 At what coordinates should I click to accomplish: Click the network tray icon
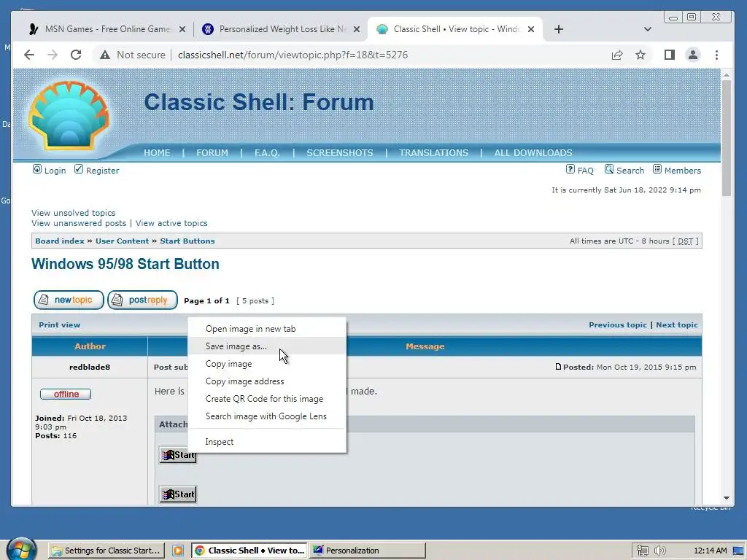pyautogui.click(x=642, y=551)
